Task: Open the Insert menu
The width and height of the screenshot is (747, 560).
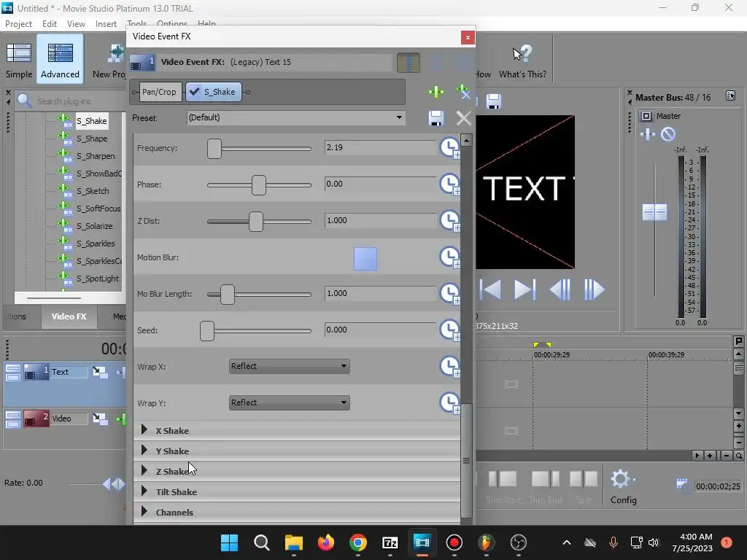Action: click(x=106, y=24)
